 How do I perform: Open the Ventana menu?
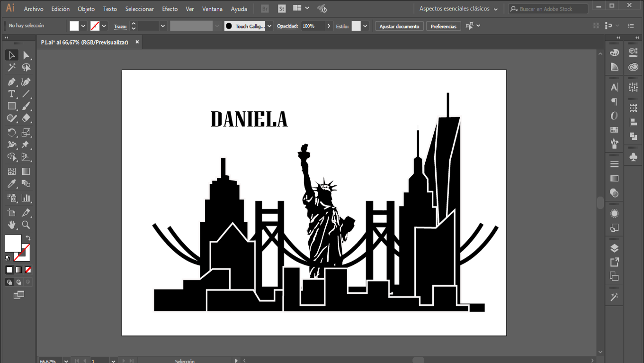click(212, 9)
